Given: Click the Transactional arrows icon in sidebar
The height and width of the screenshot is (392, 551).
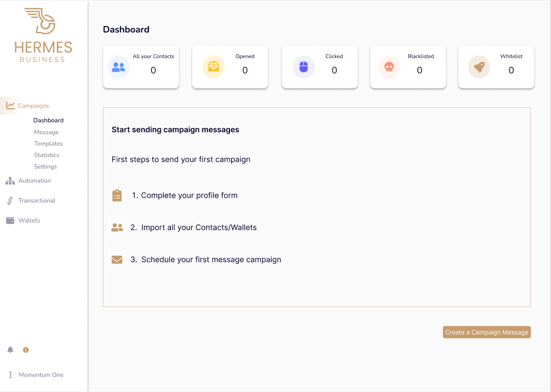Looking at the screenshot, I should click(x=10, y=200).
